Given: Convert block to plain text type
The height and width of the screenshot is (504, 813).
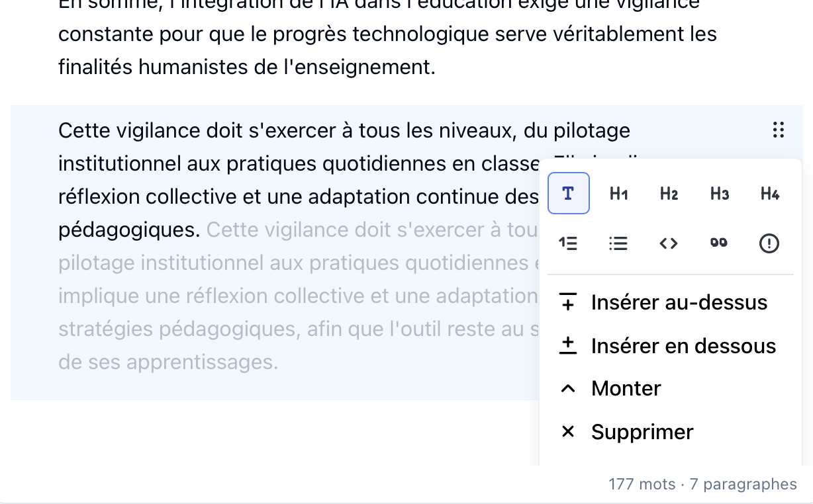Looking at the screenshot, I should [x=568, y=193].
